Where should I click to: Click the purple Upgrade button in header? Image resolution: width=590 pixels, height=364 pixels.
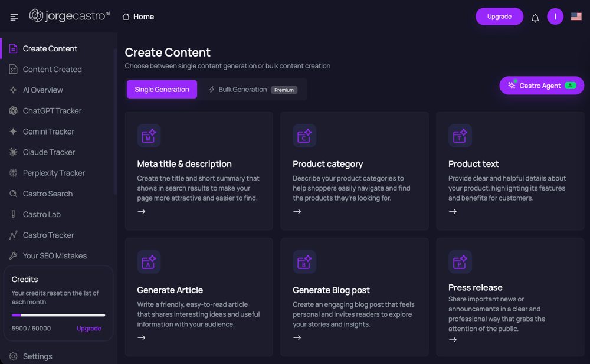499,17
